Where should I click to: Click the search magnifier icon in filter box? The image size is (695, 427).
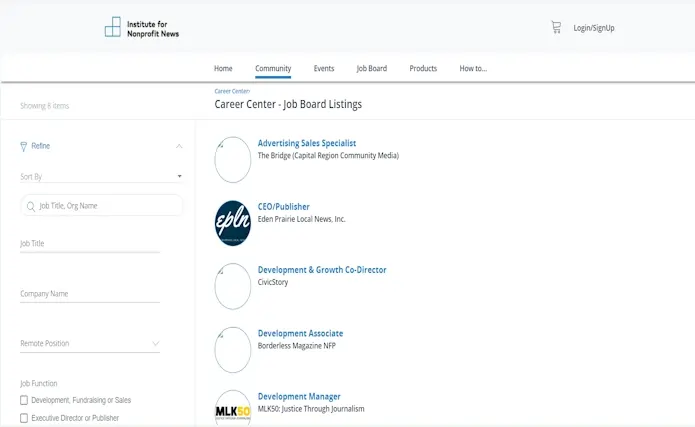pos(31,206)
